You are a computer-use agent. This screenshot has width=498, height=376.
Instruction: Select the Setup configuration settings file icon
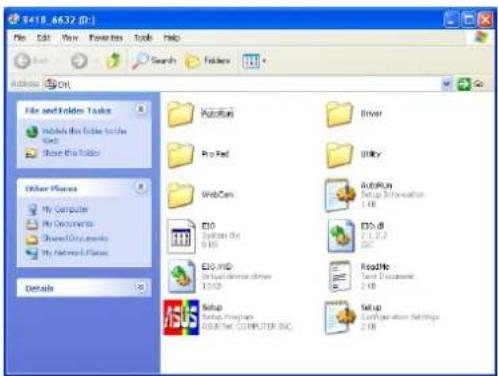tap(340, 317)
